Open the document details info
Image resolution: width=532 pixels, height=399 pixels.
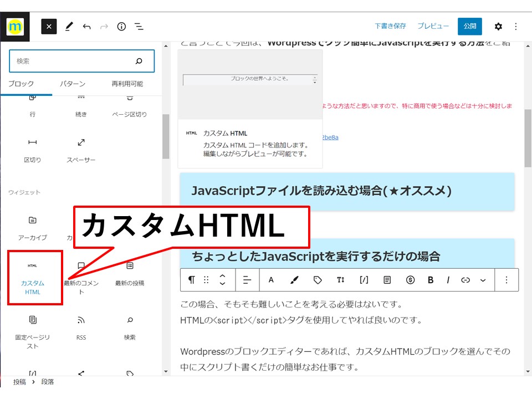pos(121,27)
